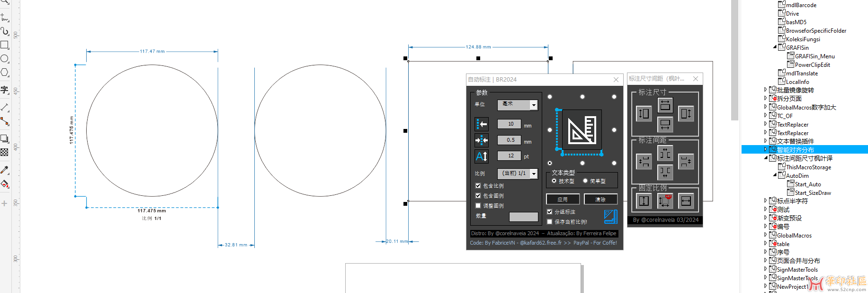
Task: Uncheck the 包含比例 checkbox
Action: [478, 185]
